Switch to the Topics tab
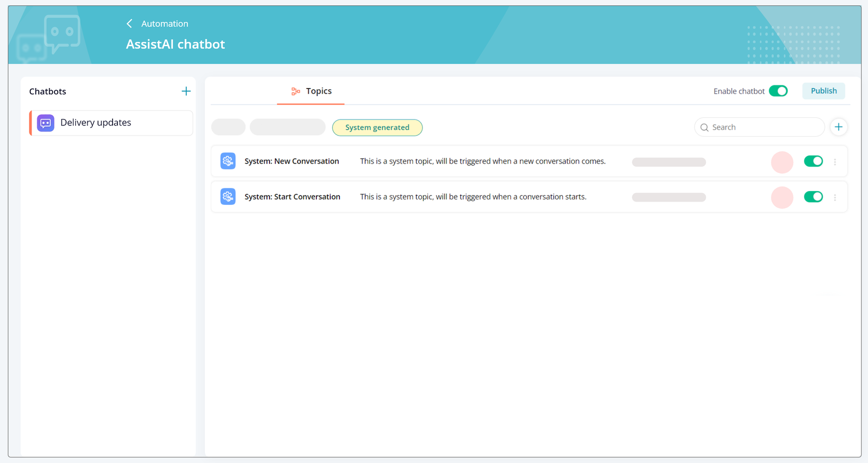 (311, 91)
